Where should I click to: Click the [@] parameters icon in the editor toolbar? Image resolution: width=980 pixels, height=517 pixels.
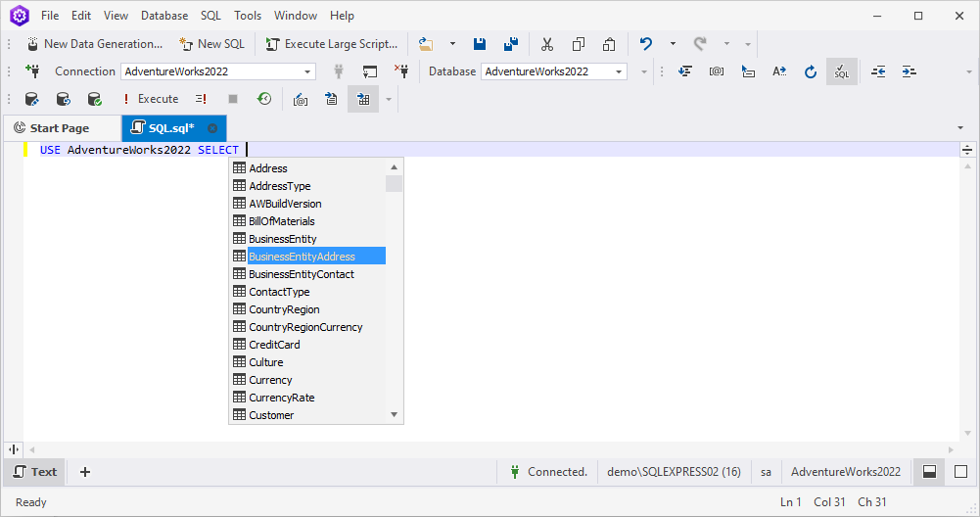tap(717, 71)
